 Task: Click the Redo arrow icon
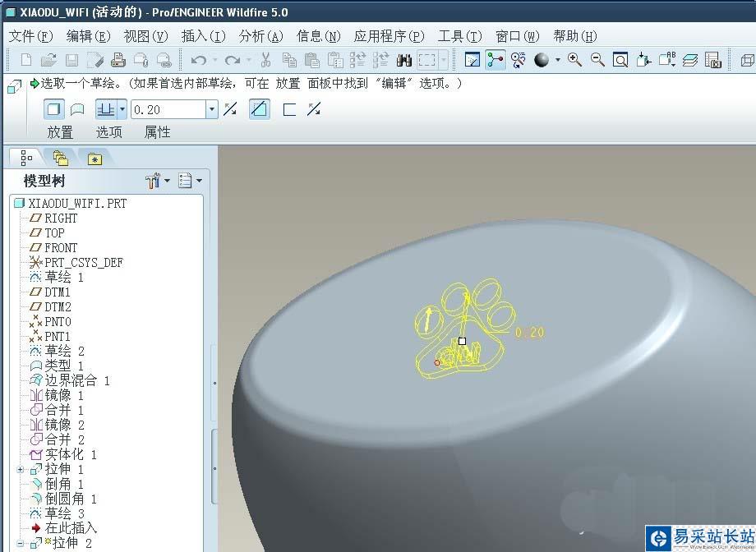(233, 60)
